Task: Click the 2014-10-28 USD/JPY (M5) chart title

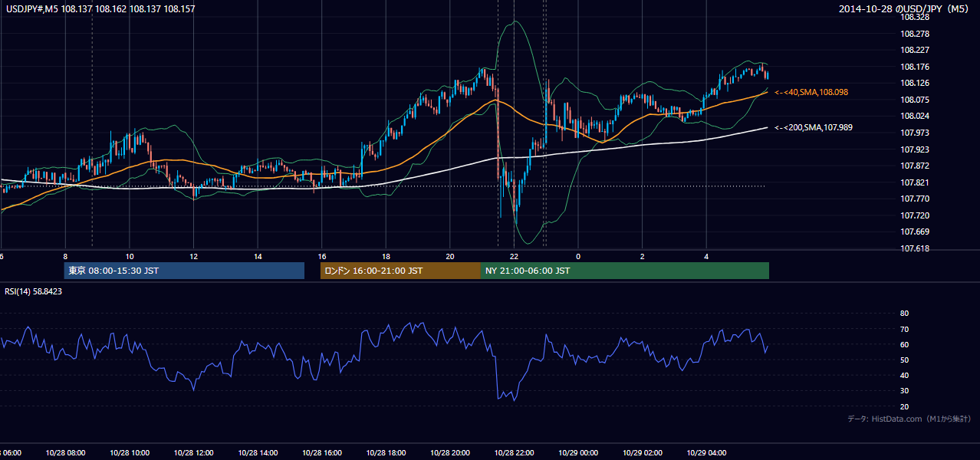Action: [905, 9]
